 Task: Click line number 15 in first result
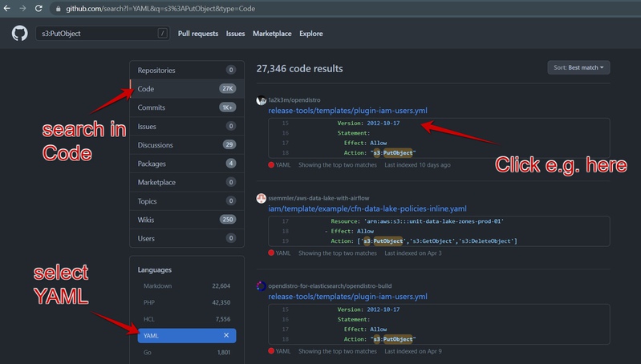[x=285, y=123]
